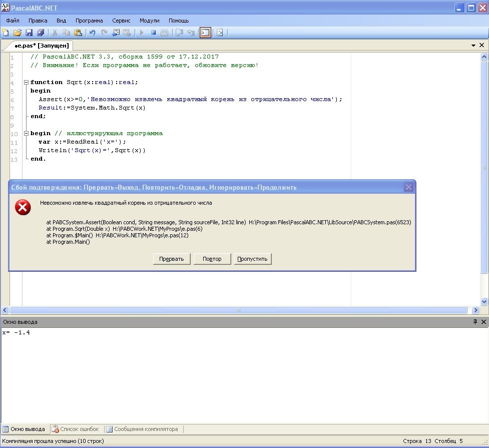
Task: Navigate backward icon in toolbar
Action: (x=116, y=33)
